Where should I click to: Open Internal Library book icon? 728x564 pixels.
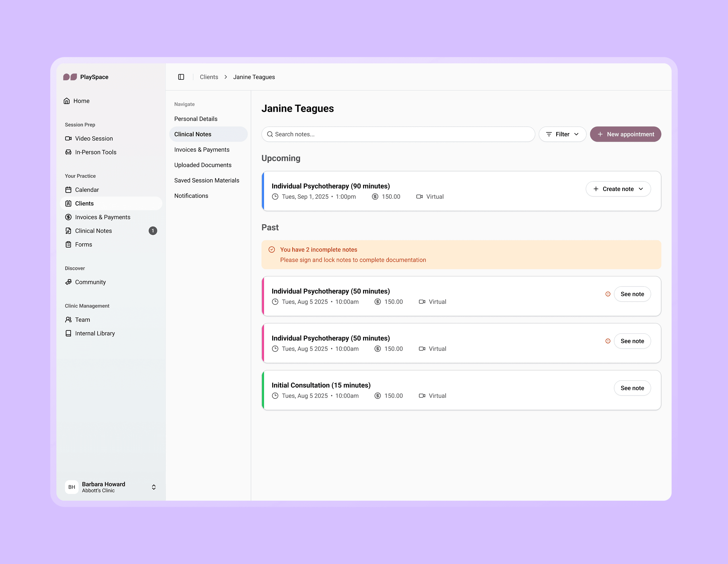click(68, 333)
